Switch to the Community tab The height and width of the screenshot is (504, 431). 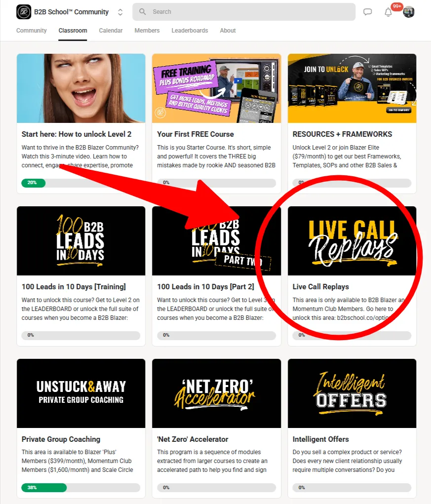pyautogui.click(x=32, y=31)
